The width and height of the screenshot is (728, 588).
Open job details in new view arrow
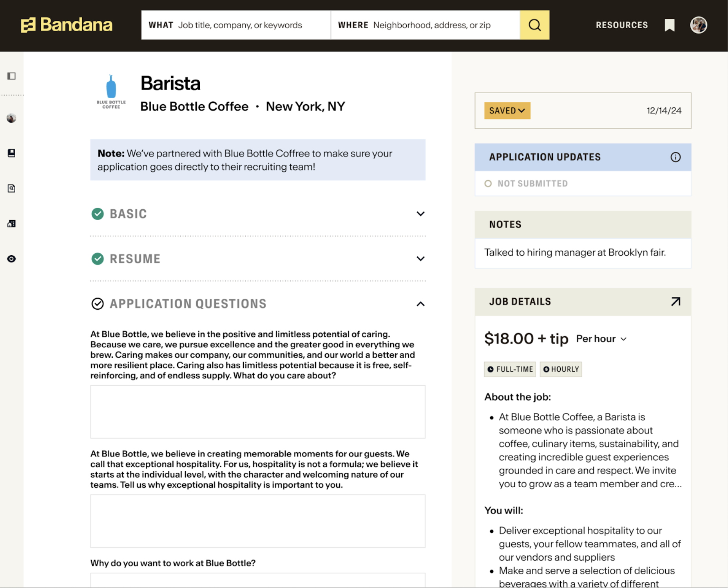click(675, 301)
